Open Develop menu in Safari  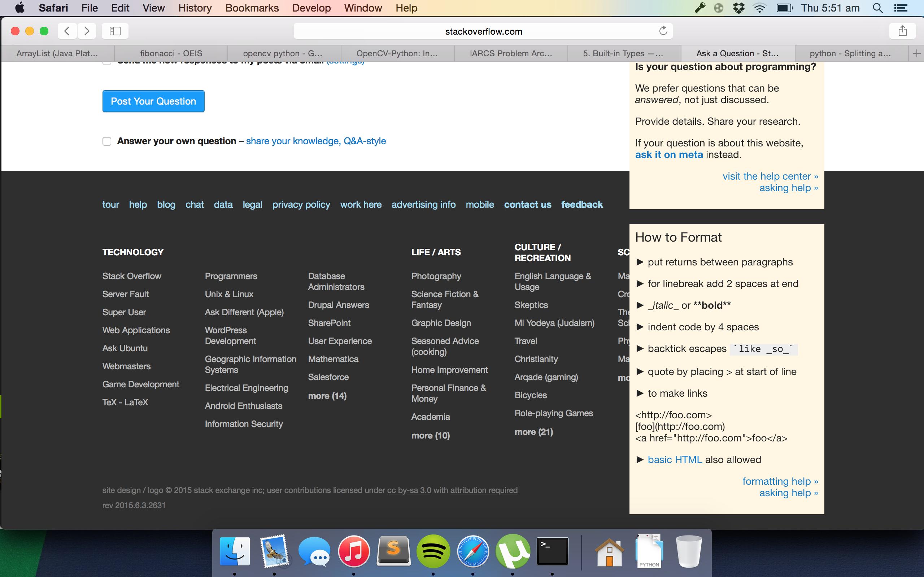[312, 8]
